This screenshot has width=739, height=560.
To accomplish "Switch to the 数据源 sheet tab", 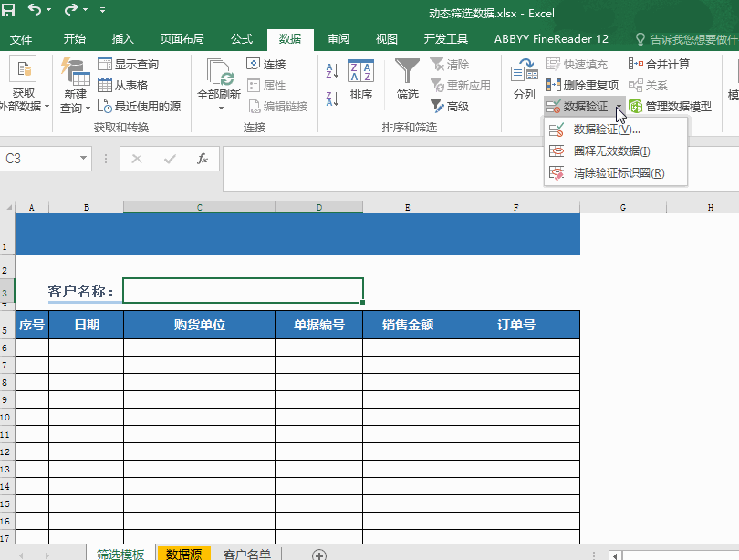I will click(x=183, y=554).
